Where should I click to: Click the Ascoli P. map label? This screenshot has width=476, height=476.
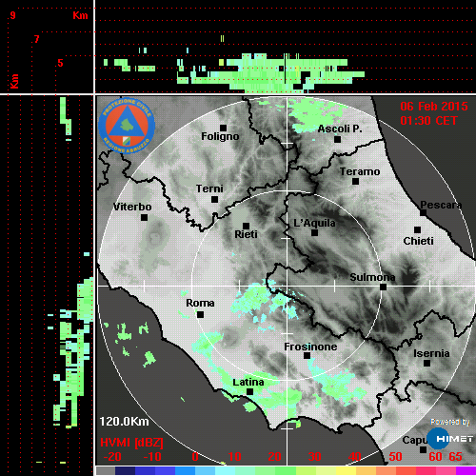point(340,129)
